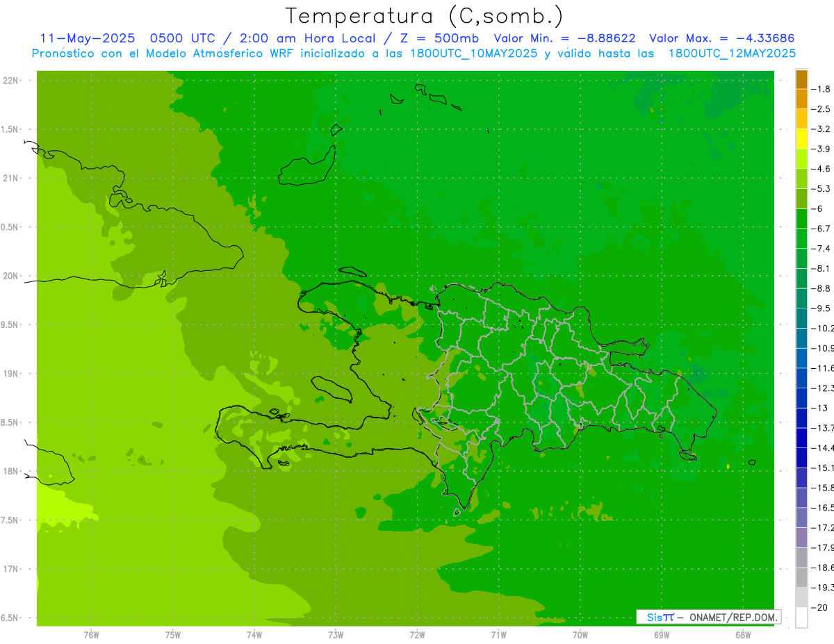The width and height of the screenshot is (834, 644).
Task: Pick the gray swatch between -18.6 and -19.3
Action: (x=801, y=577)
